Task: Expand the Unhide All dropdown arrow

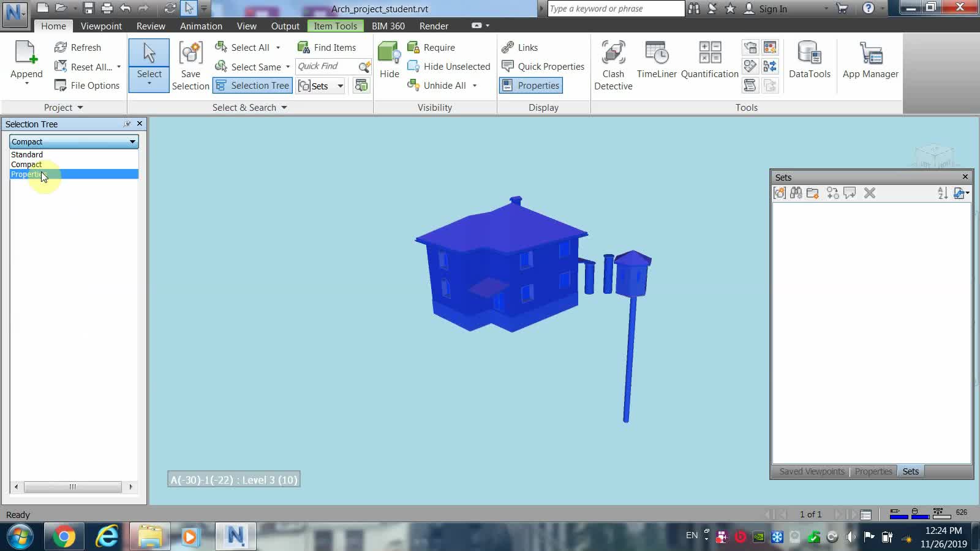Action: [x=475, y=86]
